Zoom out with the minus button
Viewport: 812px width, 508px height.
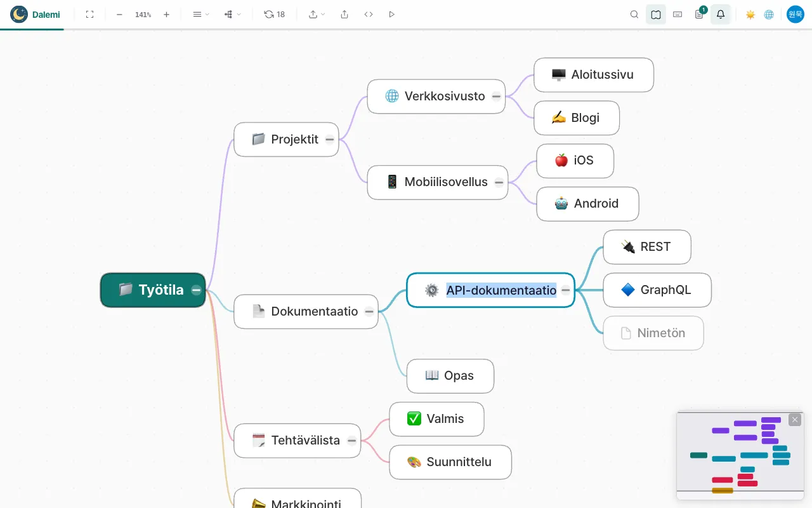pos(119,14)
